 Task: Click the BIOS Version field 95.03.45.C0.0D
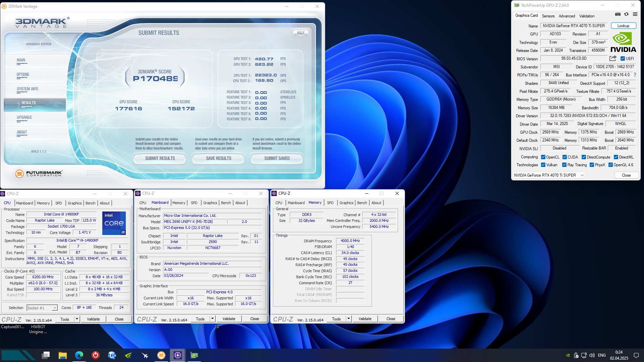coord(574,58)
